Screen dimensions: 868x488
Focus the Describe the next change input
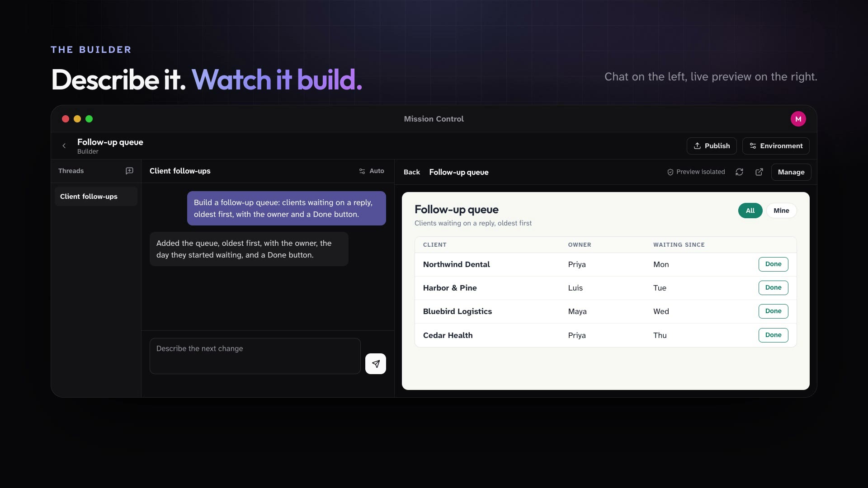[255, 356]
